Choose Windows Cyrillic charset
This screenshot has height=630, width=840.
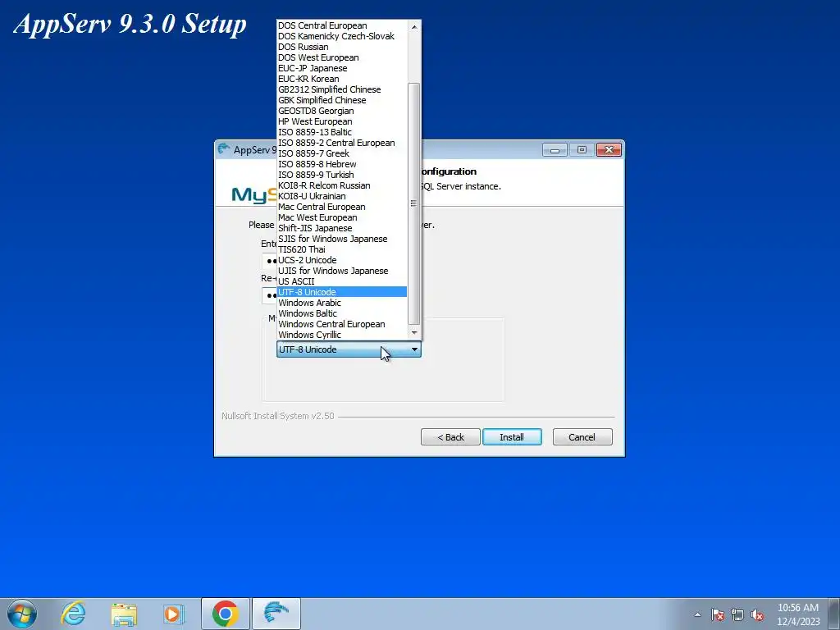coord(342,335)
